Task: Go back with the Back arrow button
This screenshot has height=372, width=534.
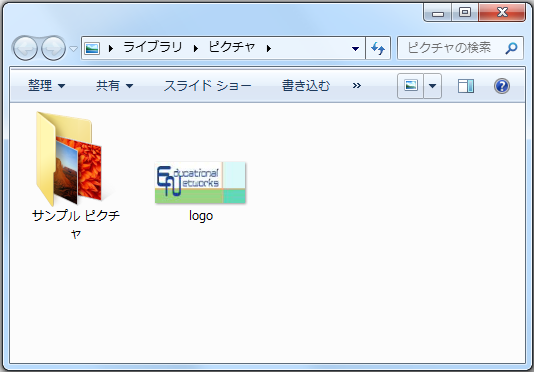Action: (x=25, y=48)
